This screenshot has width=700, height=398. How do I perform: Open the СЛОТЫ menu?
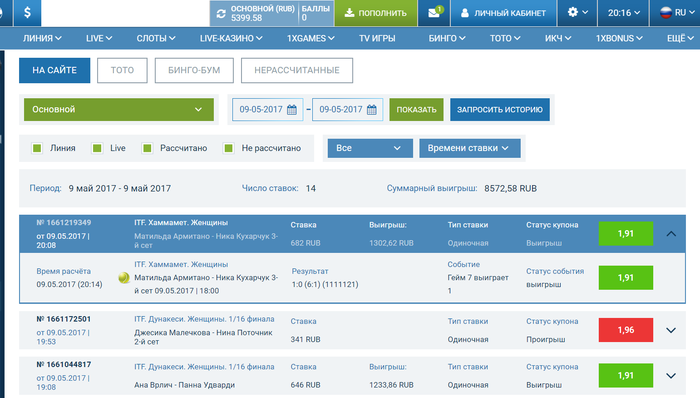tap(156, 38)
